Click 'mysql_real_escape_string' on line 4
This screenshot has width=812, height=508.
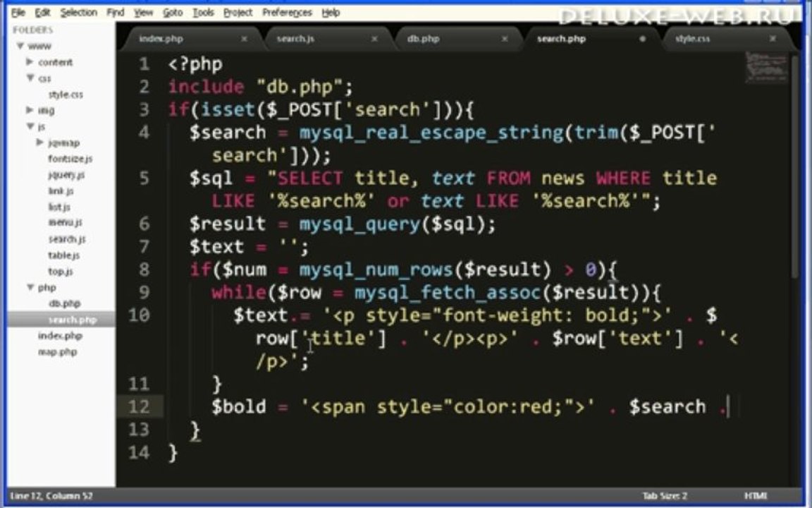click(x=431, y=133)
